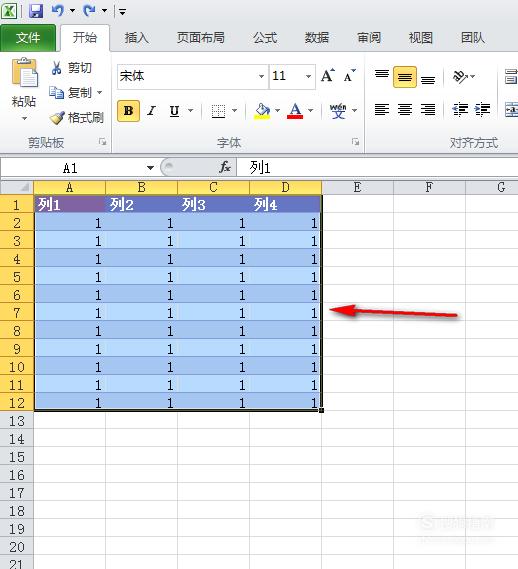This screenshot has width=518, height=569.
Task: Select row 13 header
Action: (x=17, y=421)
